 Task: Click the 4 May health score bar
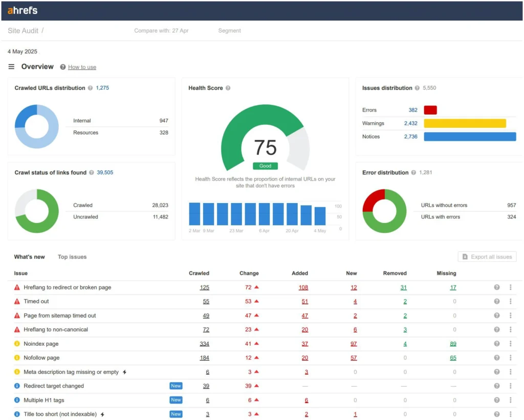point(320,216)
